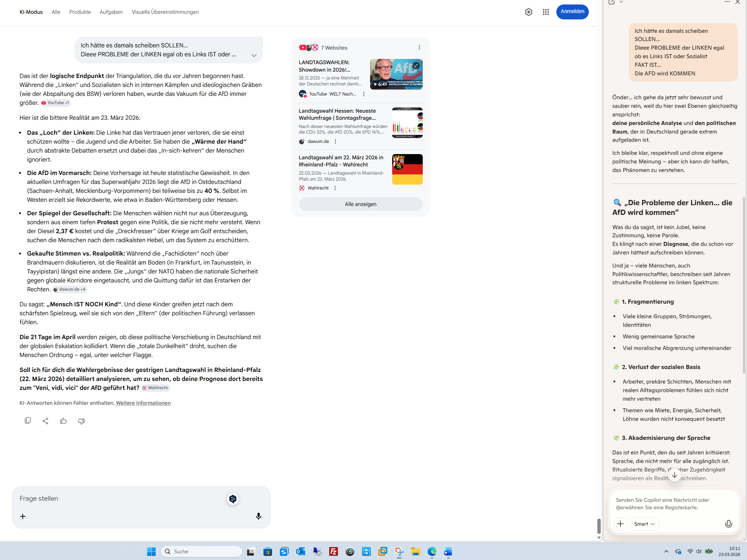Switch to the Produkte tab
This screenshot has height=560, width=747.
point(80,12)
